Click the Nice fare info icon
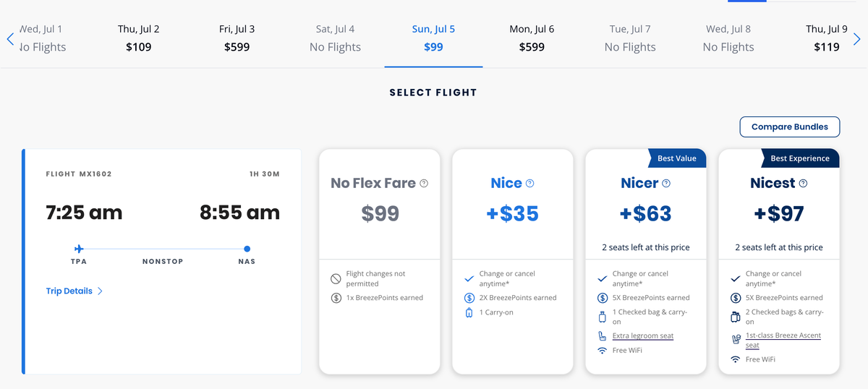Screen dimensions: 868x389 coord(529,184)
